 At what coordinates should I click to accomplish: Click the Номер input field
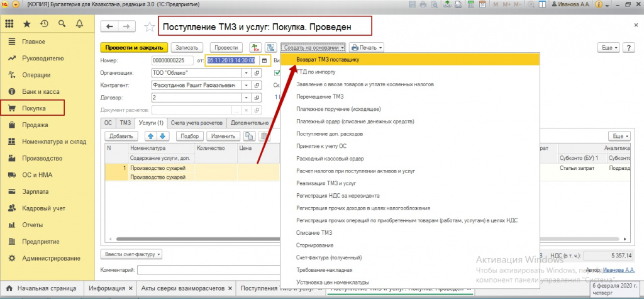(x=172, y=60)
